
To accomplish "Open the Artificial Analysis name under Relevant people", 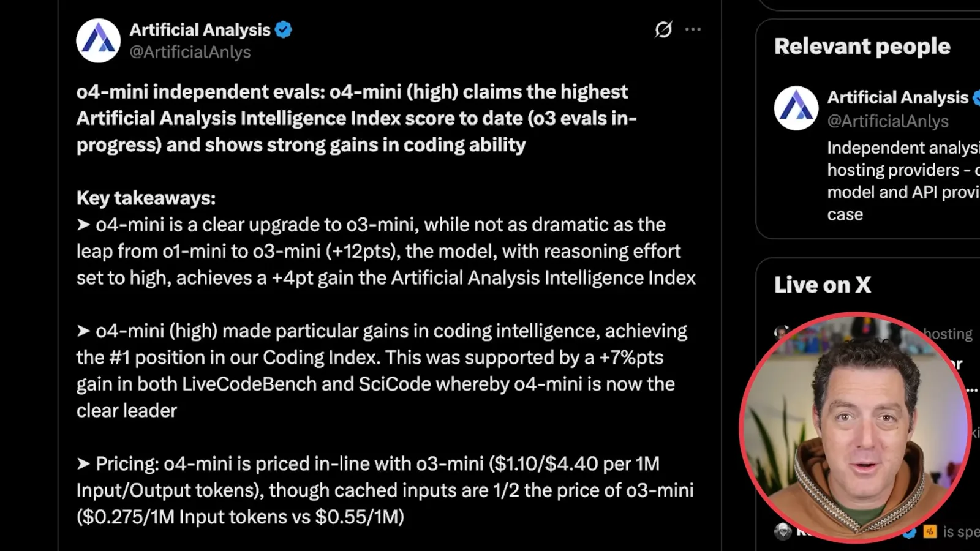I will pyautogui.click(x=897, y=97).
